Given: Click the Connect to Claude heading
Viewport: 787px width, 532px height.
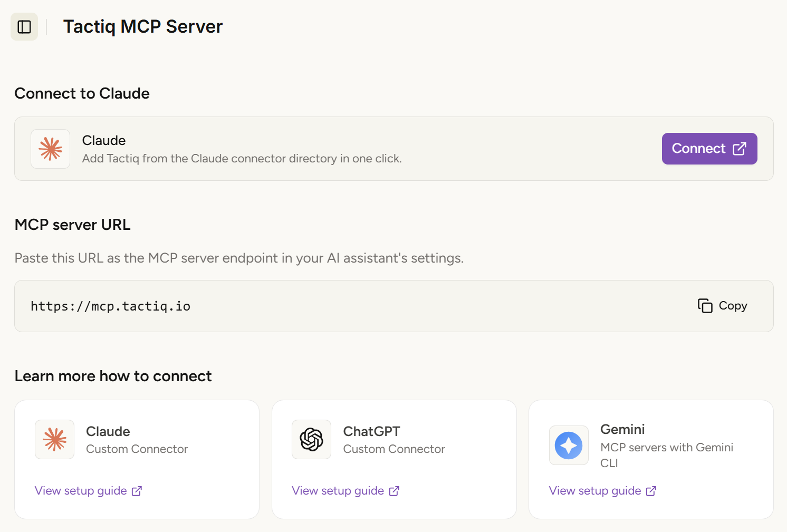Looking at the screenshot, I should pos(82,93).
